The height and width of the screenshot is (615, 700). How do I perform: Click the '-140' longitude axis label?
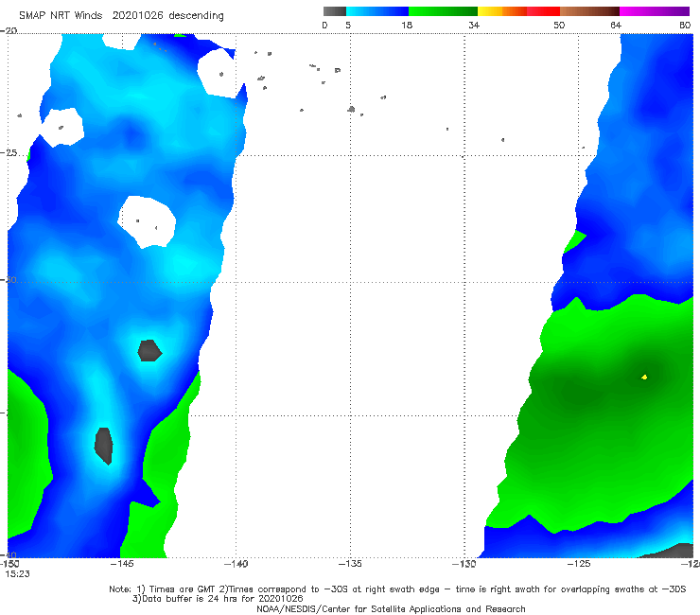[x=236, y=564]
